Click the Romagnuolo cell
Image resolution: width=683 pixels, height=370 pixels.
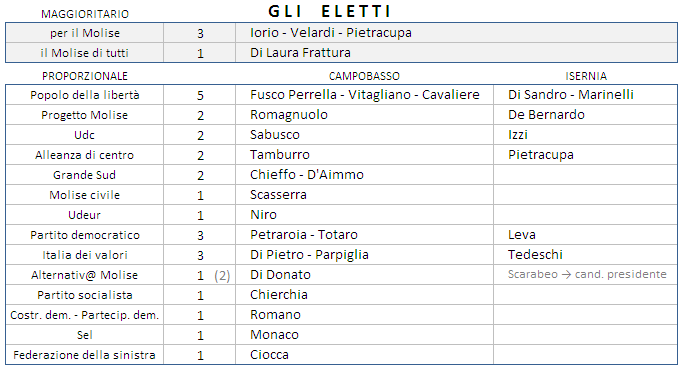(364, 115)
